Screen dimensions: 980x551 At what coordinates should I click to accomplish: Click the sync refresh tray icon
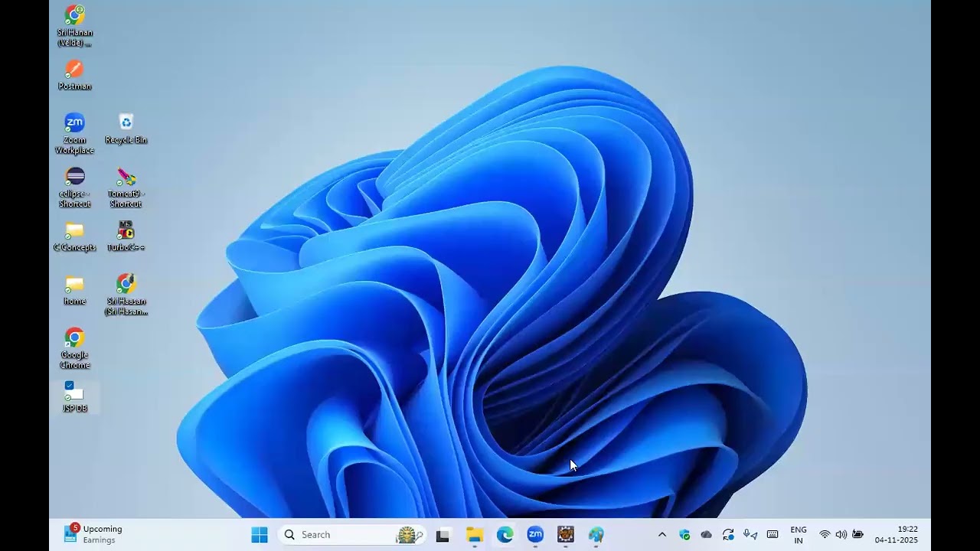click(x=728, y=535)
